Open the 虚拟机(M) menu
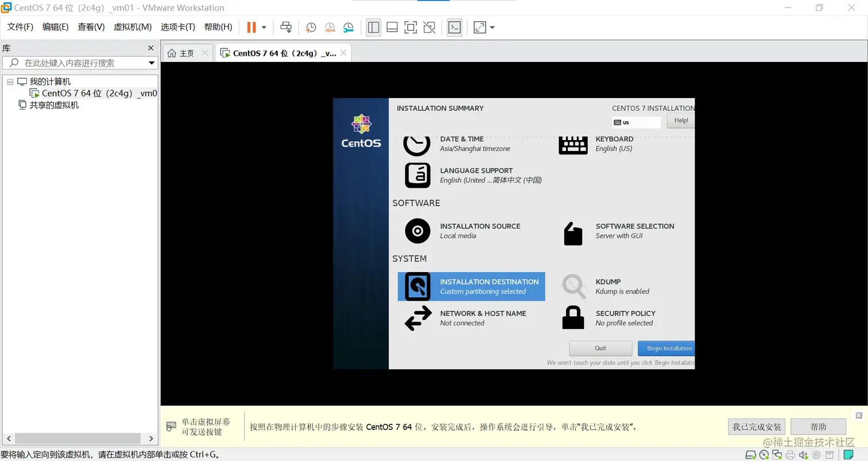This screenshot has height=461, width=868. pyautogui.click(x=133, y=27)
